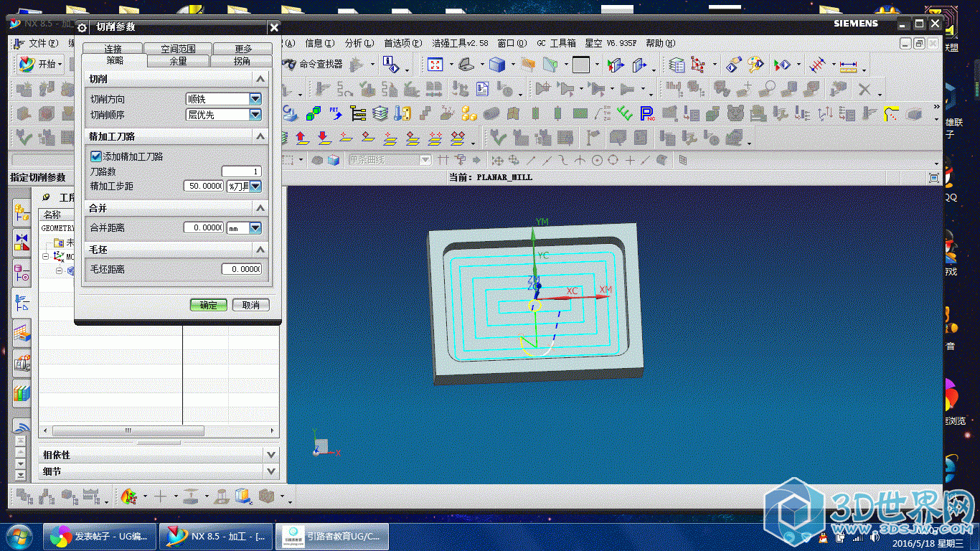Open the web browser sidebar tab
The height and width of the screenshot is (551, 980).
[22, 427]
